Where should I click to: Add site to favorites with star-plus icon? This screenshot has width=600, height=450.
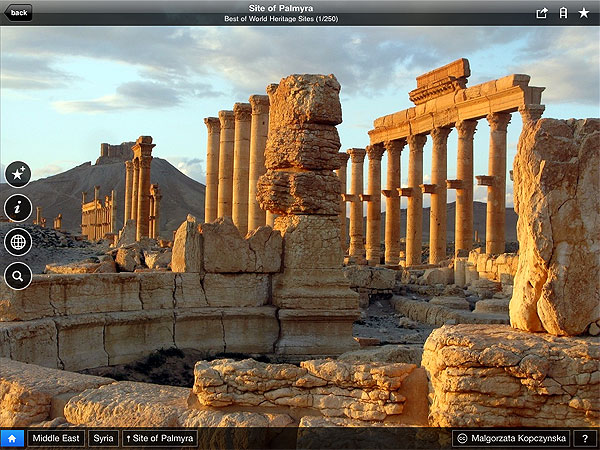pos(18,174)
